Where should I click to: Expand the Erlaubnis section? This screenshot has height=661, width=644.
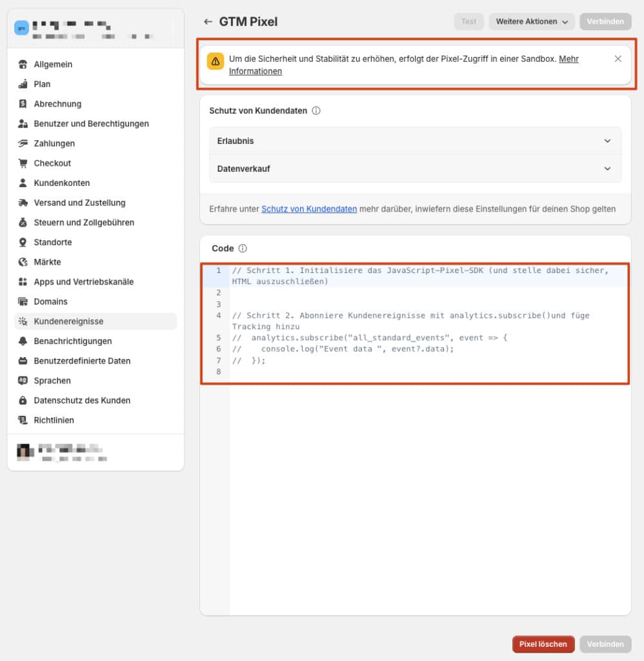415,141
